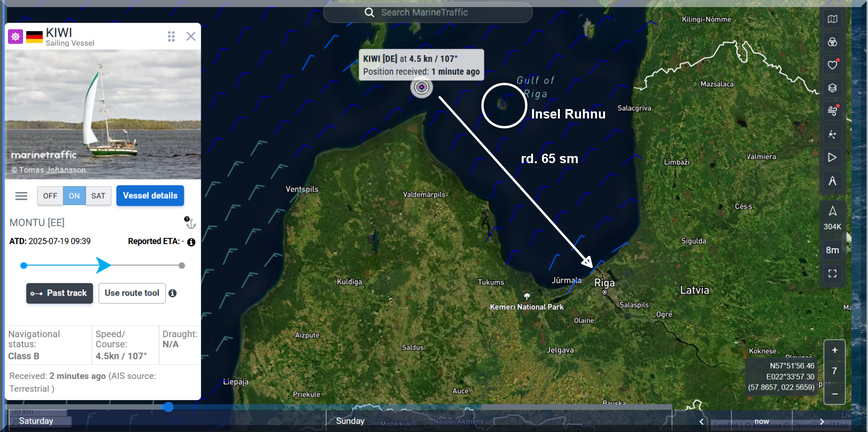This screenshot has height=432, width=868.
Task: Click the timeline slider handle
Action: [168, 407]
